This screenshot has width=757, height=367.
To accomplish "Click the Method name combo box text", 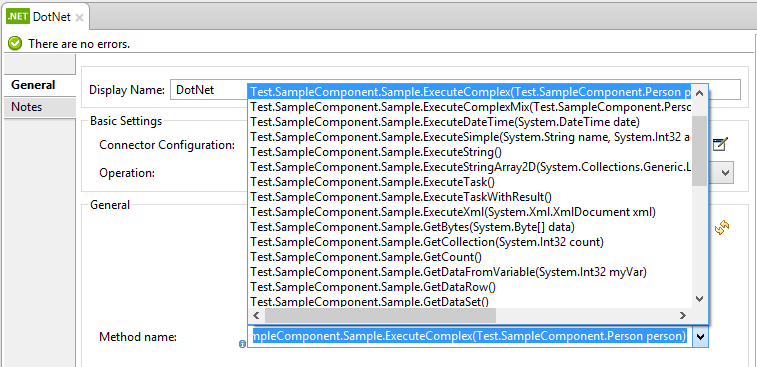I will pyautogui.click(x=469, y=336).
